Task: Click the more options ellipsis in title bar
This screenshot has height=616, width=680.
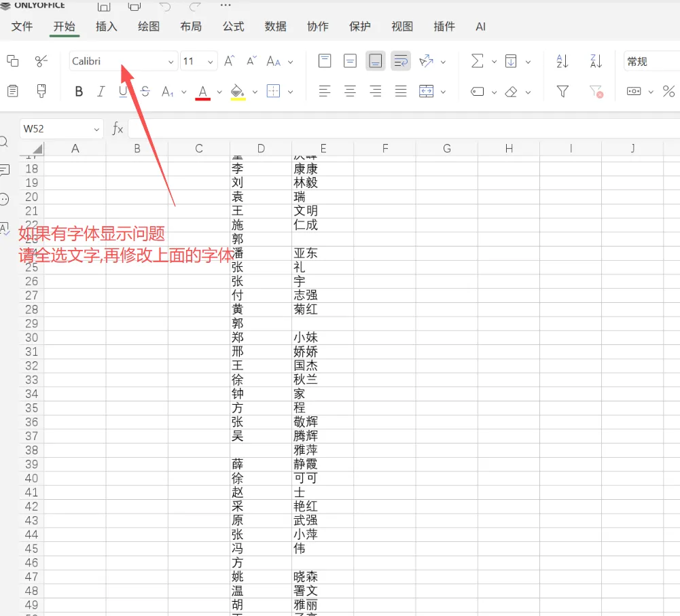Action: 226,5
